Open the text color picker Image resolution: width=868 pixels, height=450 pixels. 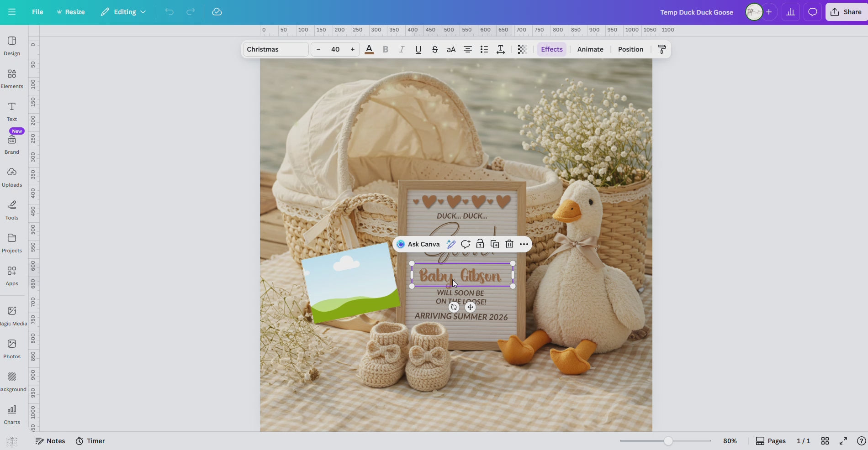click(x=369, y=49)
